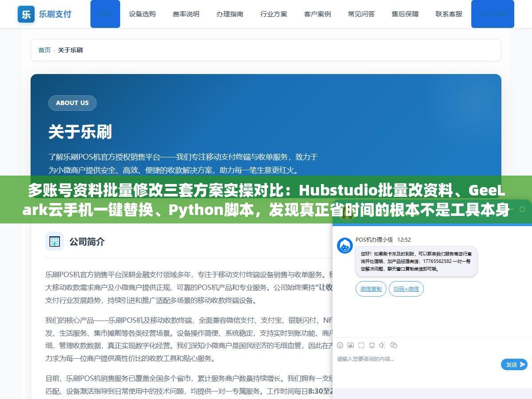Click the send image icon in chat
Viewport: 532px width, 399px height.
tap(351, 345)
